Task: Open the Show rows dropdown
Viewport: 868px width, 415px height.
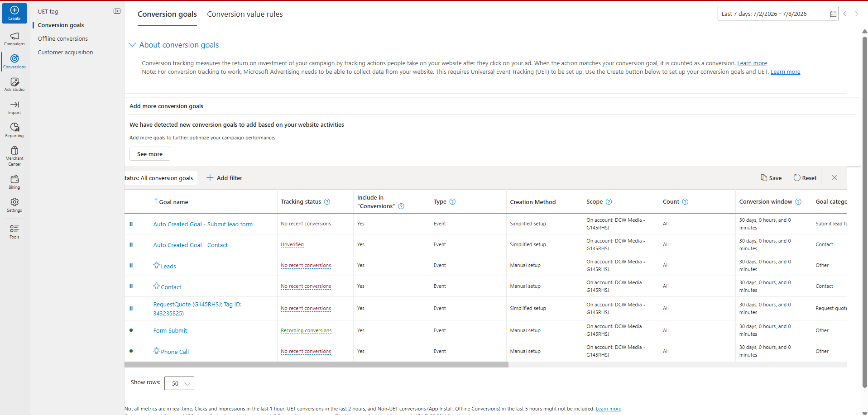Action: (x=179, y=383)
